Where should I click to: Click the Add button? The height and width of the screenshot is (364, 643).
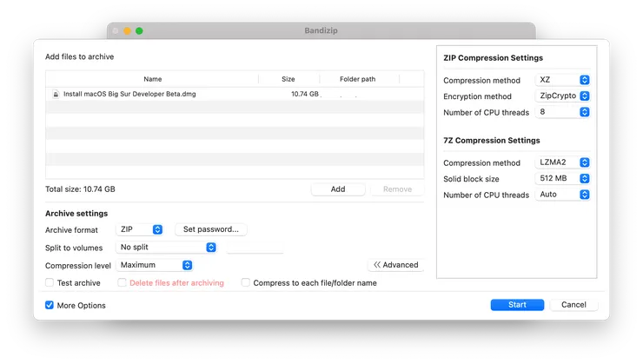pyautogui.click(x=338, y=189)
